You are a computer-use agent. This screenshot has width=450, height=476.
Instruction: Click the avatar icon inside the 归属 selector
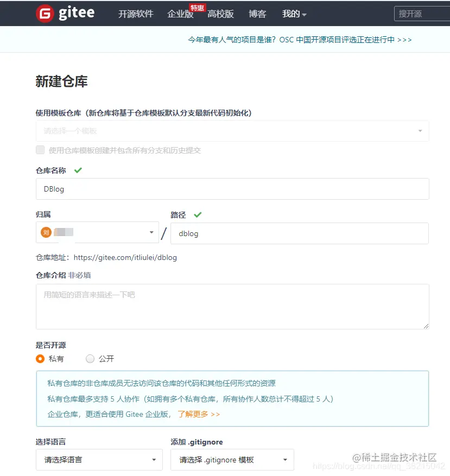coord(45,232)
